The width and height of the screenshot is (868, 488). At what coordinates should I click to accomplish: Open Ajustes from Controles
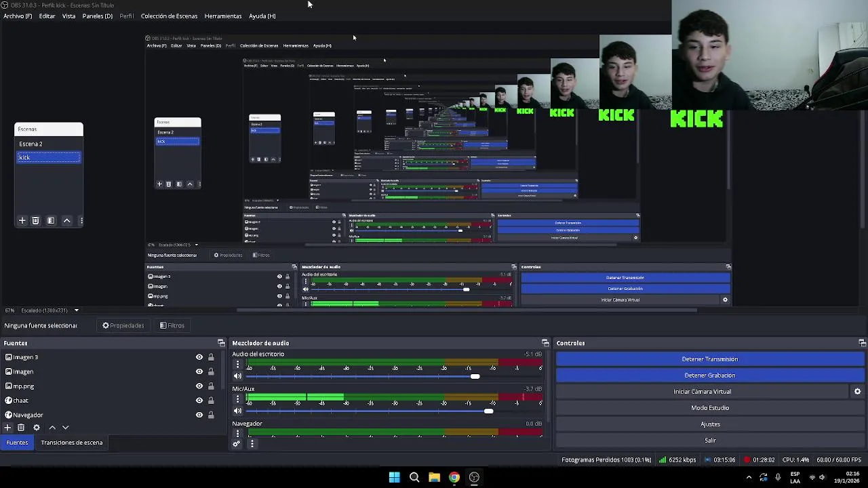[x=710, y=424]
